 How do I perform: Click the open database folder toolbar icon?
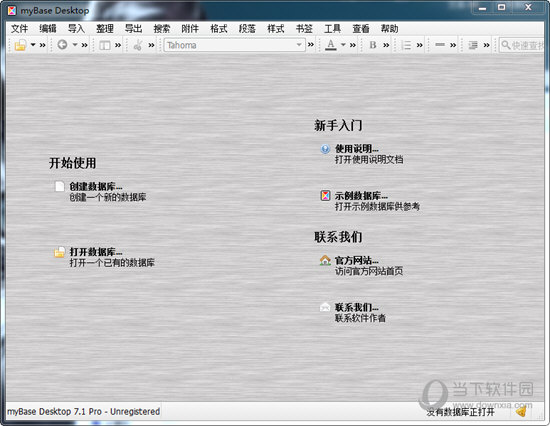pyautogui.click(x=20, y=45)
